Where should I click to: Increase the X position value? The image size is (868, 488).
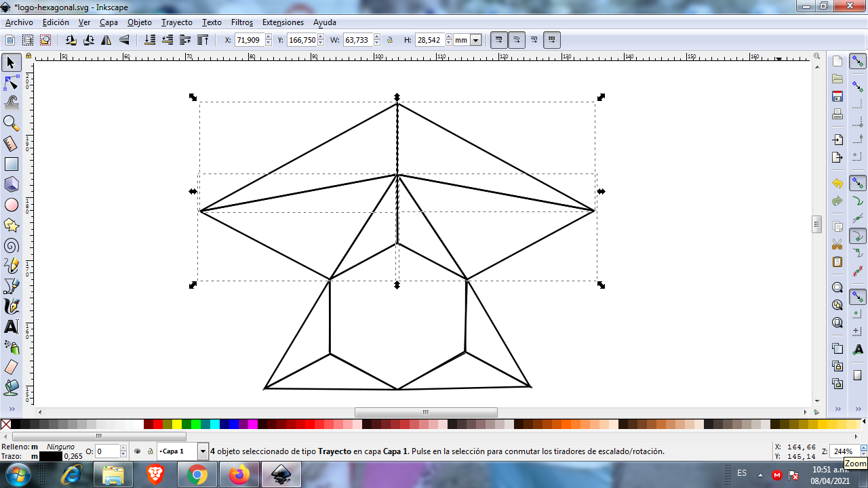269,37
